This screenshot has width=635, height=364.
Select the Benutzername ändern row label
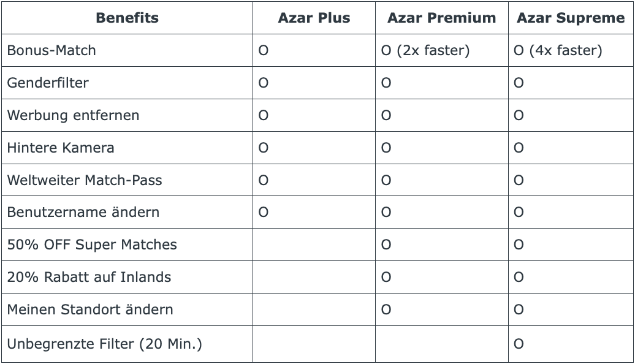[83, 212]
